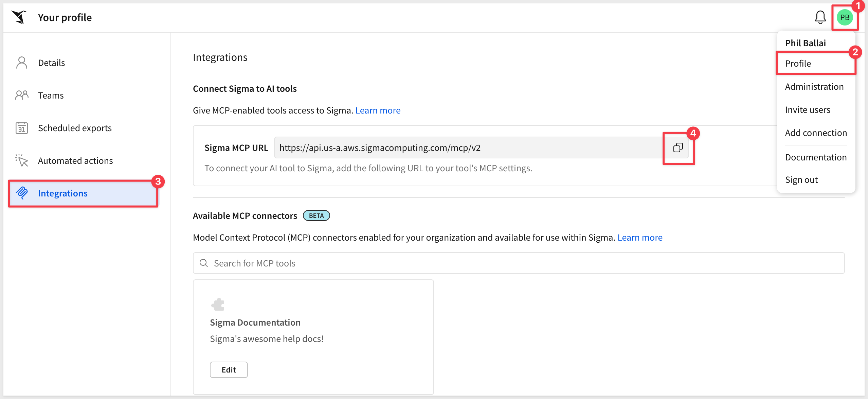The width and height of the screenshot is (868, 399).
Task: Select Add connection menu item
Action: tap(816, 133)
